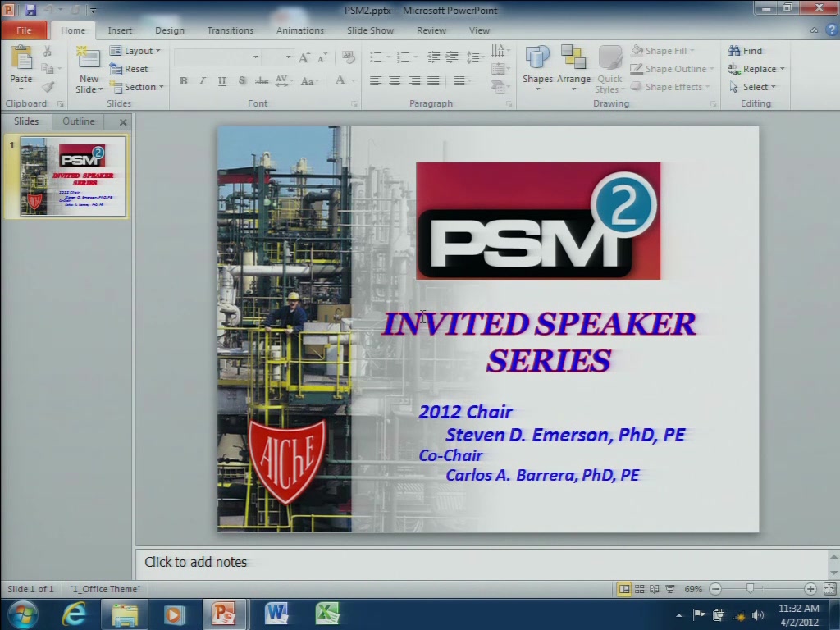Screen dimensions: 840x630
Task: Open the Layout dropdown
Action: 135,51
